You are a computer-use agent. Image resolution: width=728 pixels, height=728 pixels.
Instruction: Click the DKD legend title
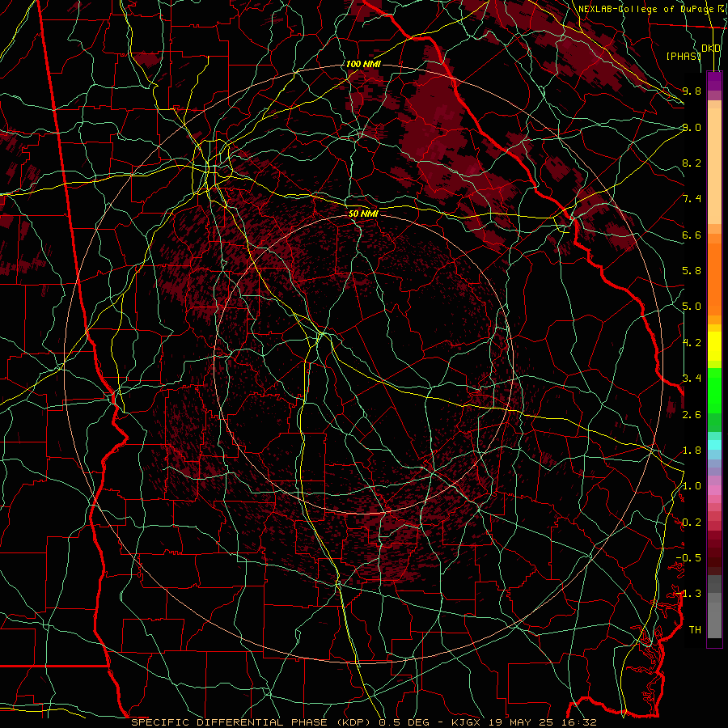(x=711, y=48)
